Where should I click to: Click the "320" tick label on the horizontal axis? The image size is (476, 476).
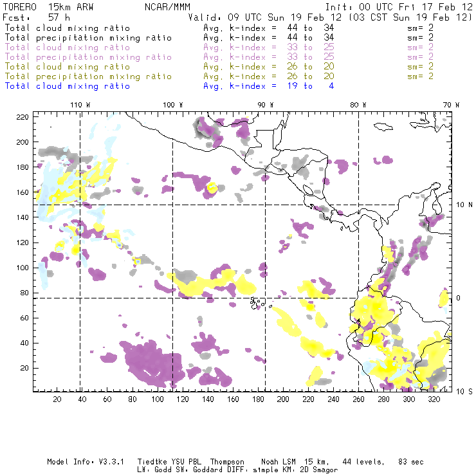(434, 399)
